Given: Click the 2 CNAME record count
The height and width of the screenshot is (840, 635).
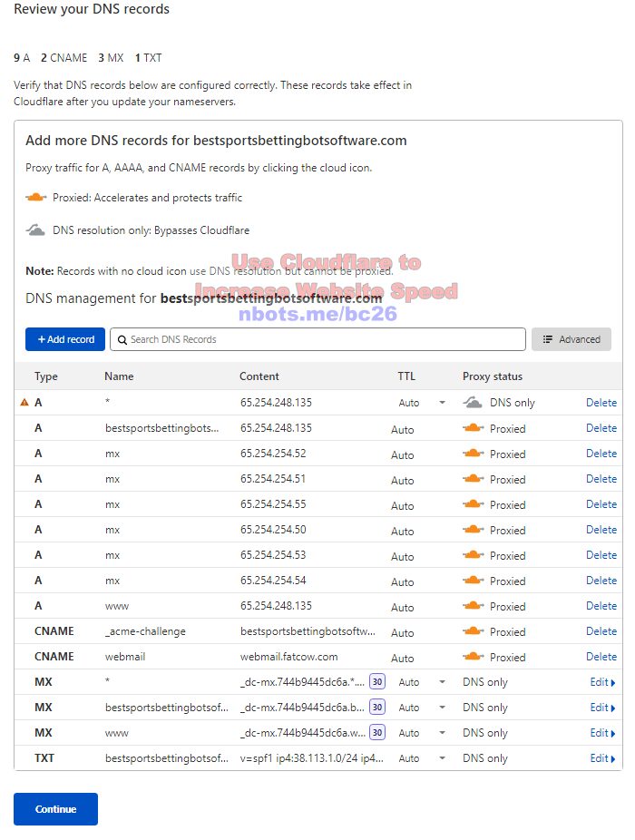Looking at the screenshot, I should [63, 58].
